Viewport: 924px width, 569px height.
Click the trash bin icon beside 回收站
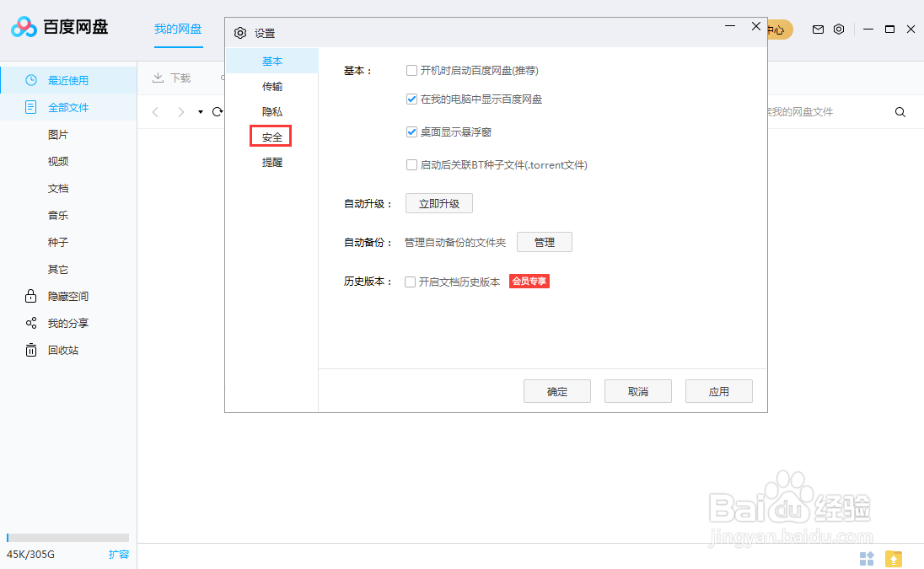coord(30,350)
